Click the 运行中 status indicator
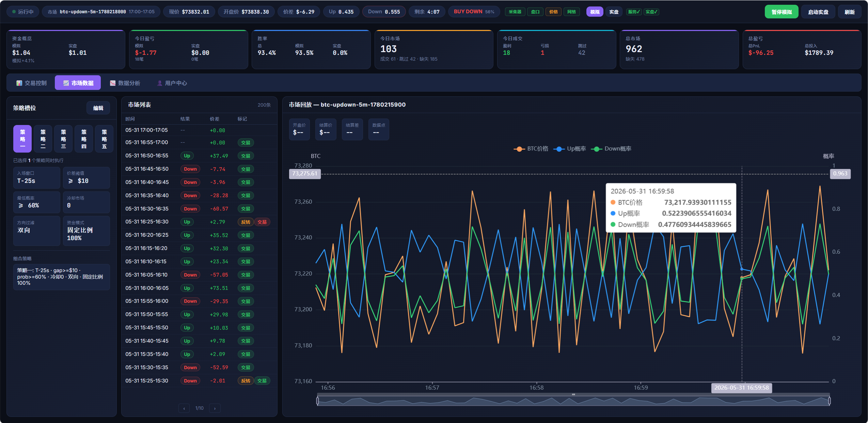The image size is (868, 423). coord(23,12)
